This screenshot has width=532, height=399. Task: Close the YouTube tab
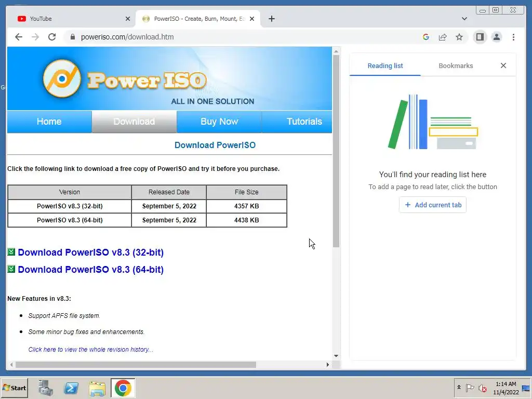coord(128,19)
